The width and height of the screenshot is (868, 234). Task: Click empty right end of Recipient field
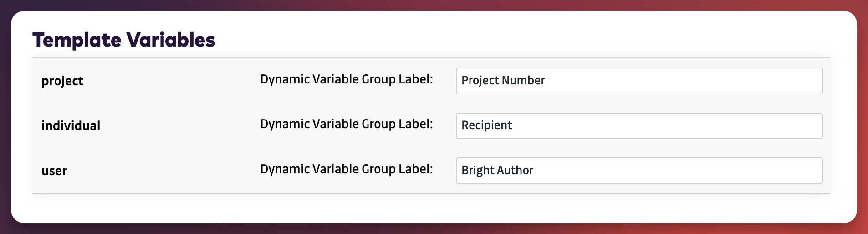(x=774, y=125)
